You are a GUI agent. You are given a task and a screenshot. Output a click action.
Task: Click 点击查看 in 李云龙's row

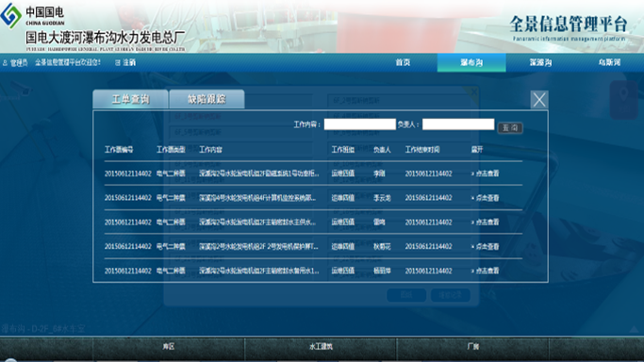485,198
